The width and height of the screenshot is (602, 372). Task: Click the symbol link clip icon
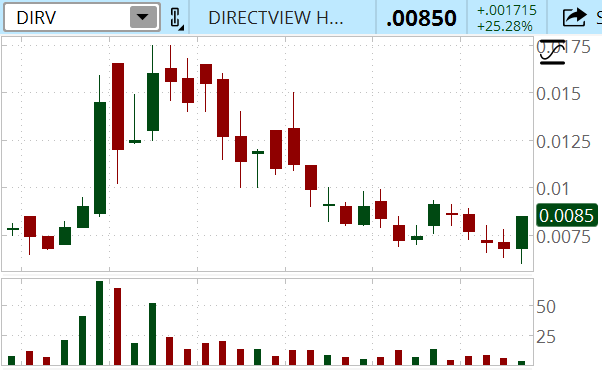(x=176, y=18)
